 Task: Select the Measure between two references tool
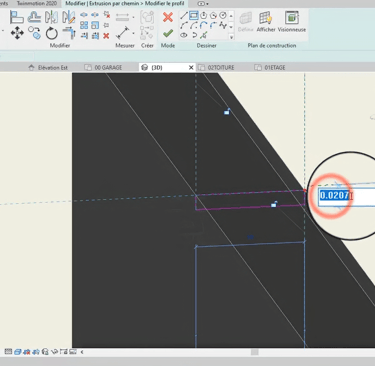[123, 17]
